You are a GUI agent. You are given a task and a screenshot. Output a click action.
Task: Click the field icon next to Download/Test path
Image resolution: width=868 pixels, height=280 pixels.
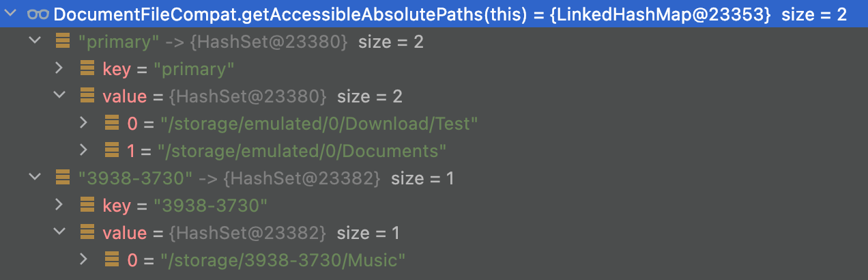(x=112, y=124)
